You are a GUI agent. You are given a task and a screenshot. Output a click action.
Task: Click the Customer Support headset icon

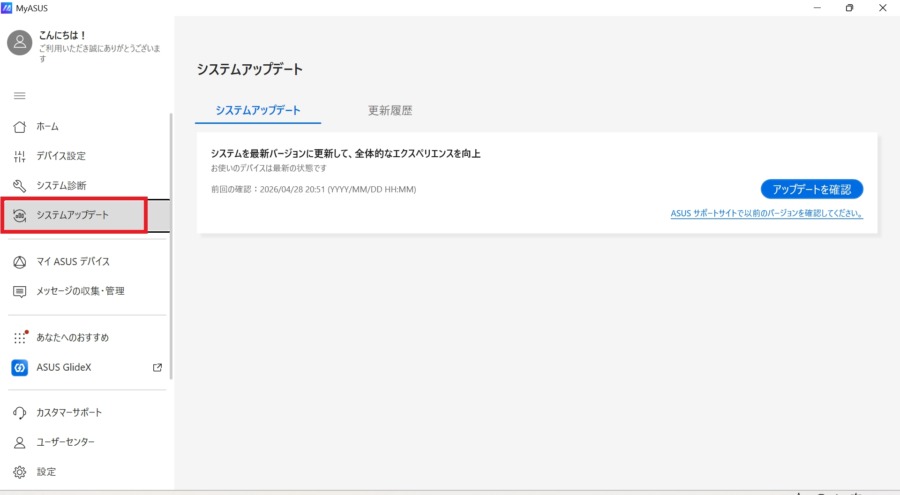pyautogui.click(x=19, y=413)
